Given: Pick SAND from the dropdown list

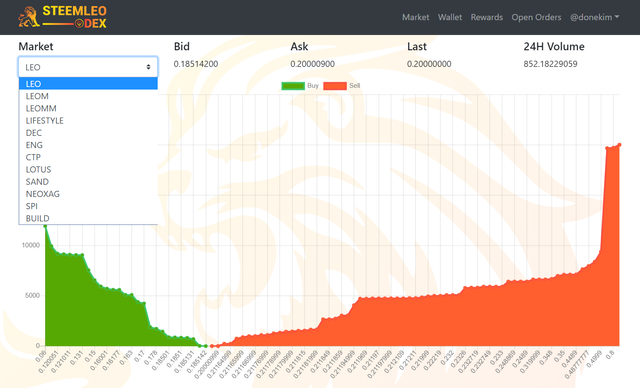Looking at the screenshot, I should tap(88, 182).
